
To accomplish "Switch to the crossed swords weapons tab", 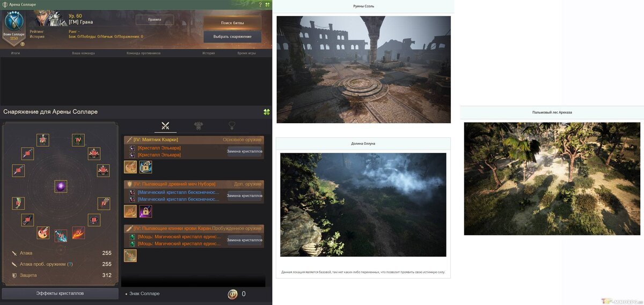I will tap(165, 126).
